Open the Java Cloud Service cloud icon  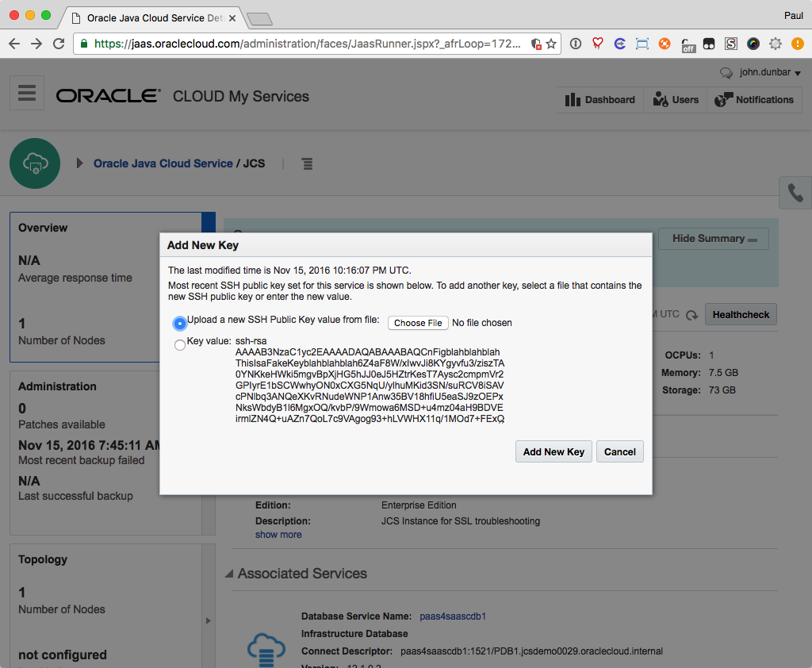click(35, 163)
